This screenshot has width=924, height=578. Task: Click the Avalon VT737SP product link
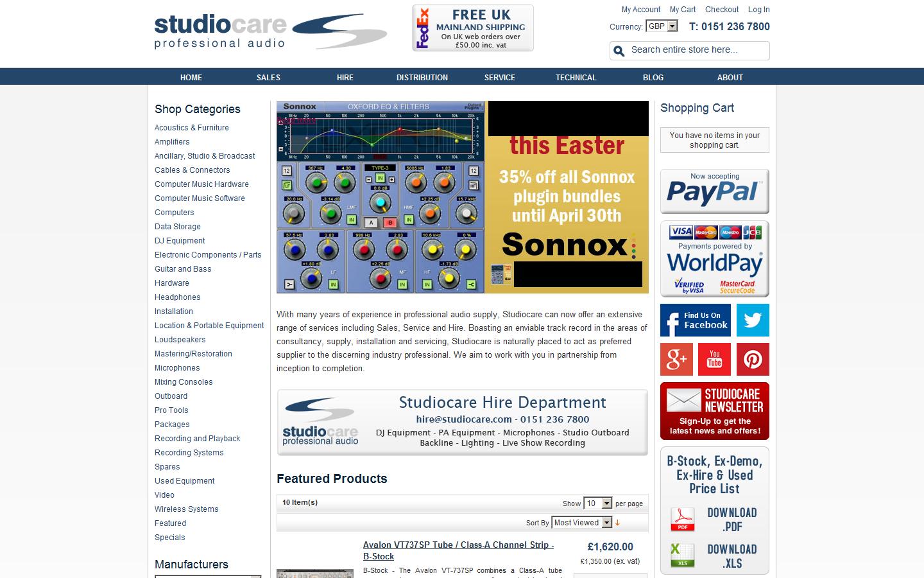coord(457,545)
